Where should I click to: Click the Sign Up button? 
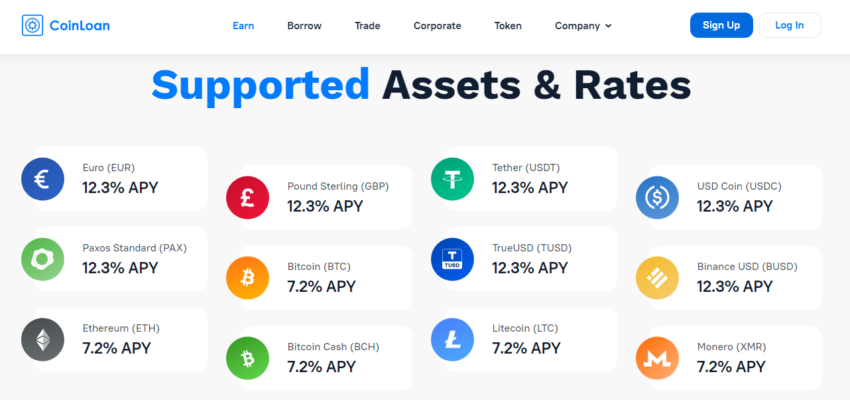[722, 25]
